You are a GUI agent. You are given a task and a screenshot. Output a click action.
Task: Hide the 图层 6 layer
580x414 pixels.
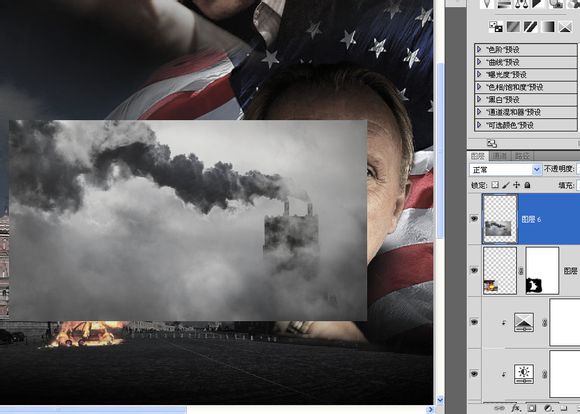coord(474,219)
